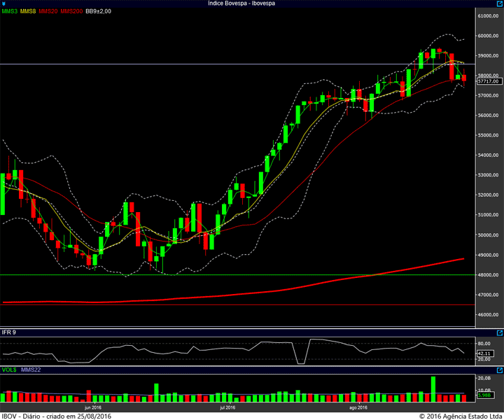The image size is (504, 420).
Task: Select the MMS200 indicator label
Action: point(71,11)
